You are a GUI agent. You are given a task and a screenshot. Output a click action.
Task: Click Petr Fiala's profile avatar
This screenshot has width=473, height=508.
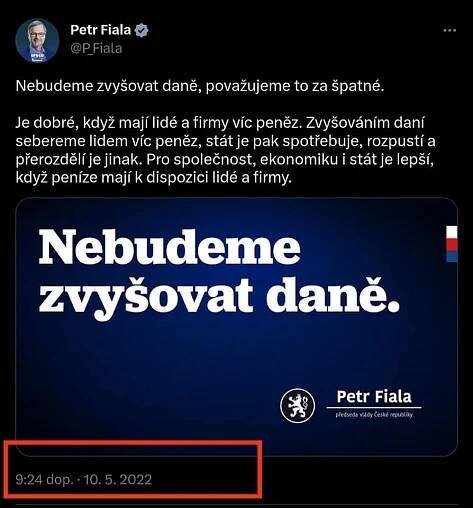pyautogui.click(x=37, y=41)
